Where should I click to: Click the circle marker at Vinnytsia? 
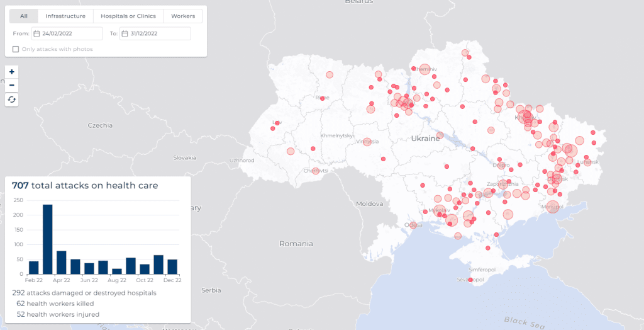point(367,142)
